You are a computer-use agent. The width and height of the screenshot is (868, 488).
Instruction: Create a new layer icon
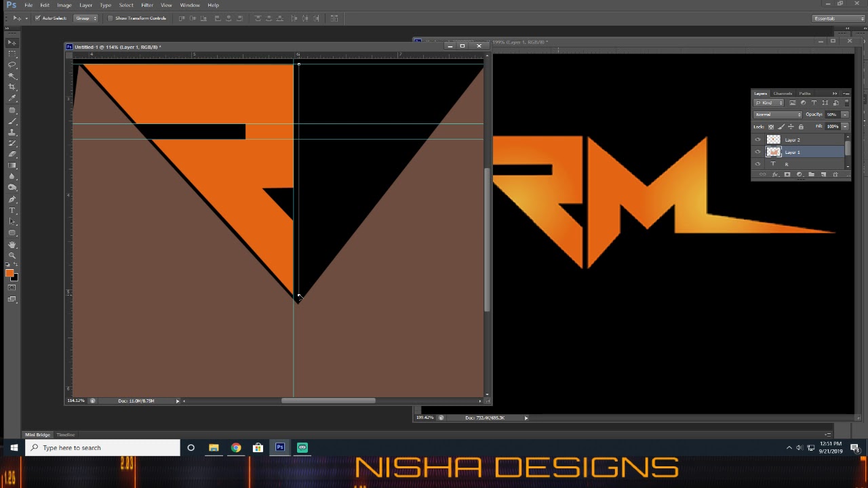823,175
